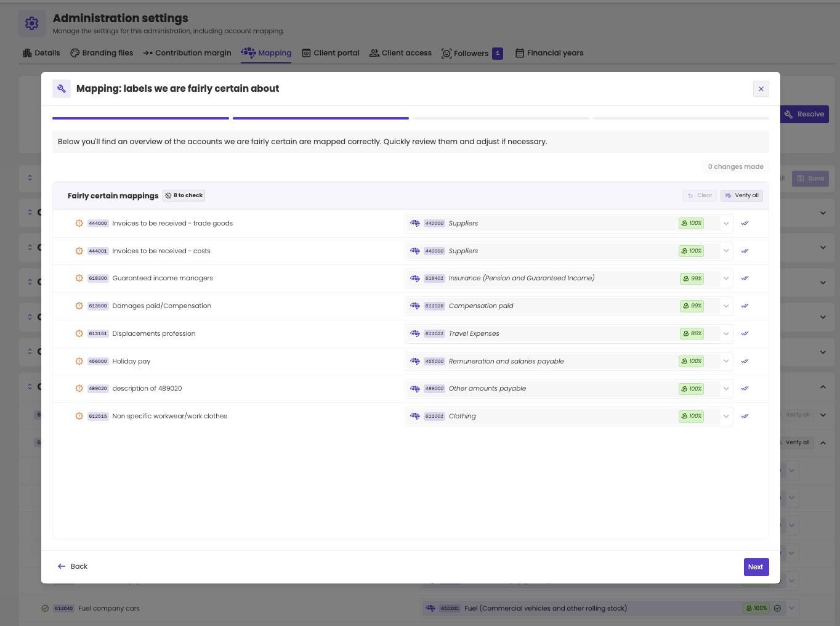Click the status icon beside Damages paid/Compensation
Screen dimensions: 840x626
[x=79, y=306]
